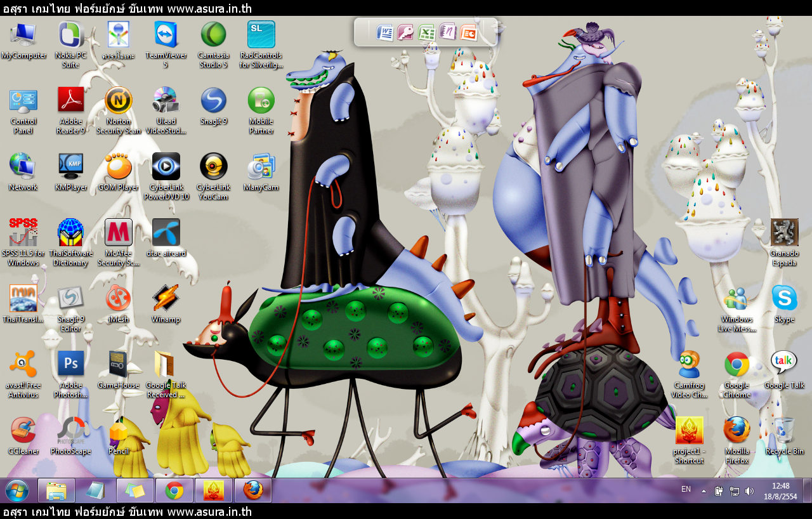Launch Adobe Photoshop shortcut
812x519 pixels.
click(x=70, y=375)
